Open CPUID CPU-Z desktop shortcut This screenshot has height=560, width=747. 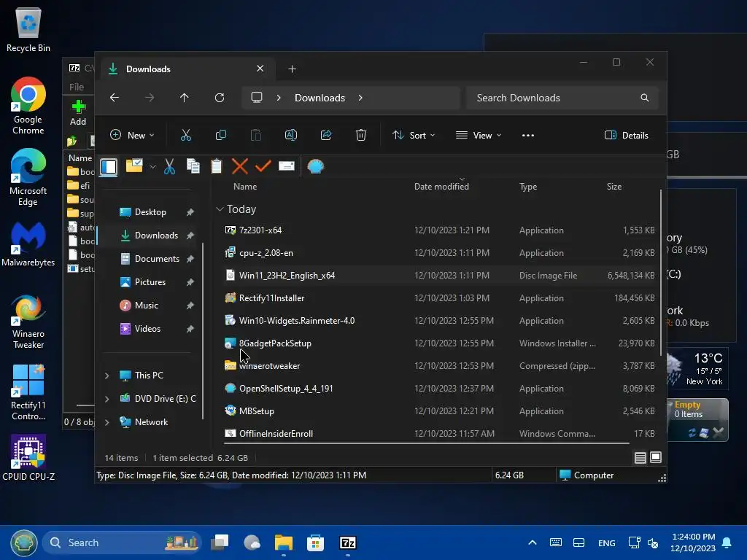[28, 458]
